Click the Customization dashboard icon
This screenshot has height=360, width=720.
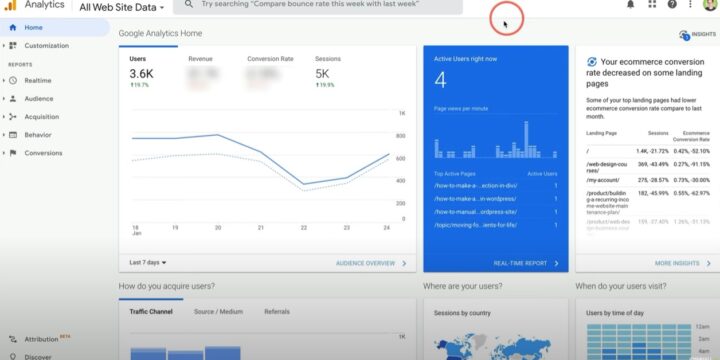coord(13,45)
